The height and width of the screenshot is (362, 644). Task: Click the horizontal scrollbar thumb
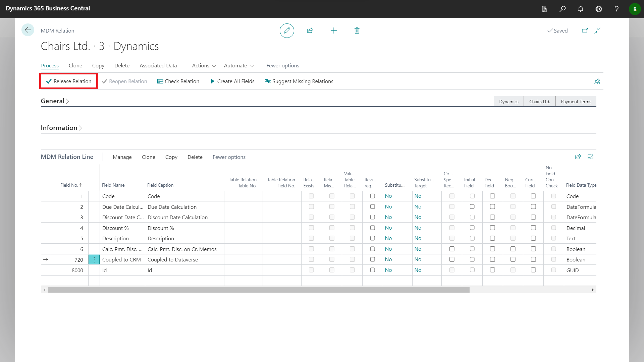[259, 290]
